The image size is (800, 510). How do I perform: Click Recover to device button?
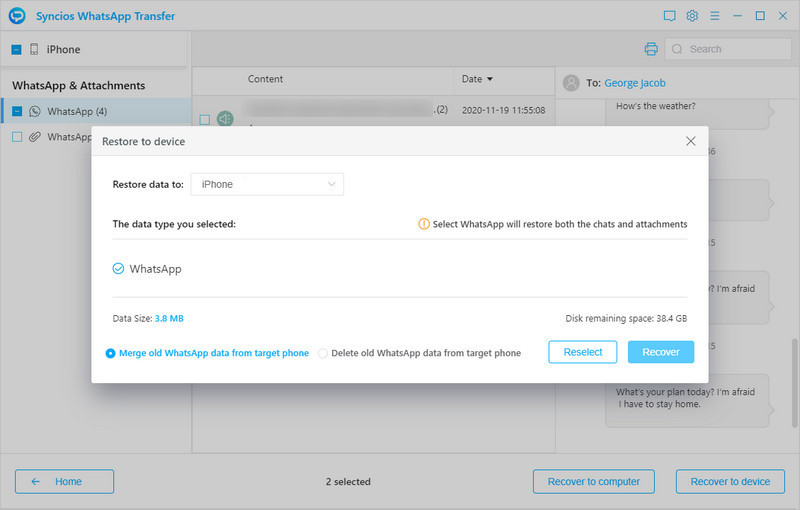coord(730,481)
